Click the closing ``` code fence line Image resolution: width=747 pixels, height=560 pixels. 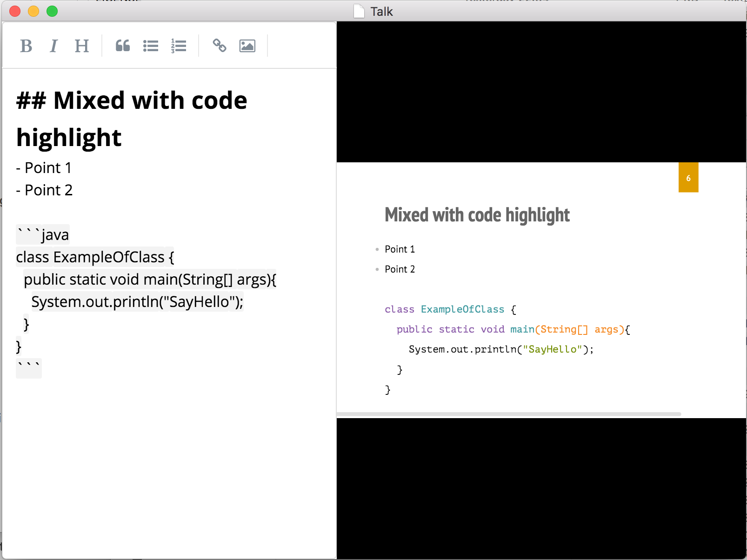point(29,367)
